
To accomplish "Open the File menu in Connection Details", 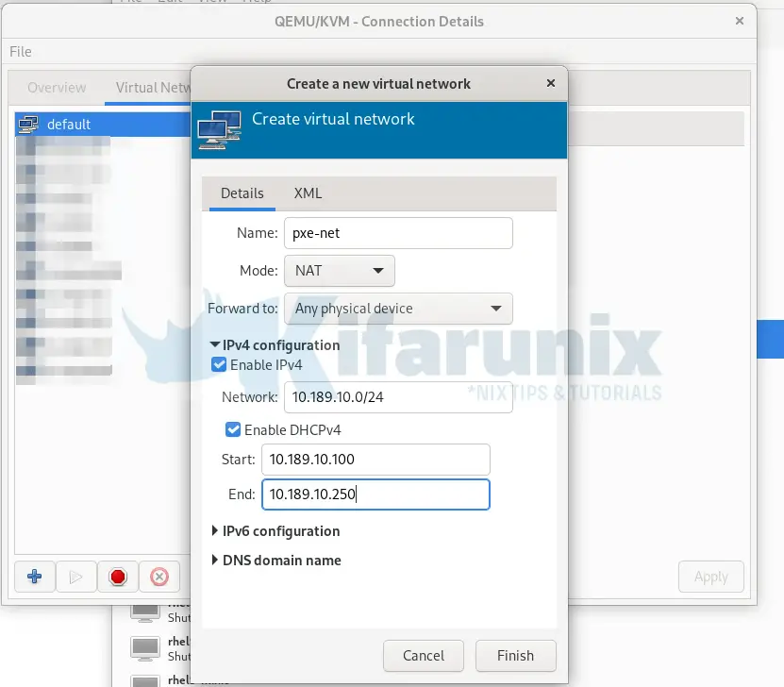I will tap(21, 52).
